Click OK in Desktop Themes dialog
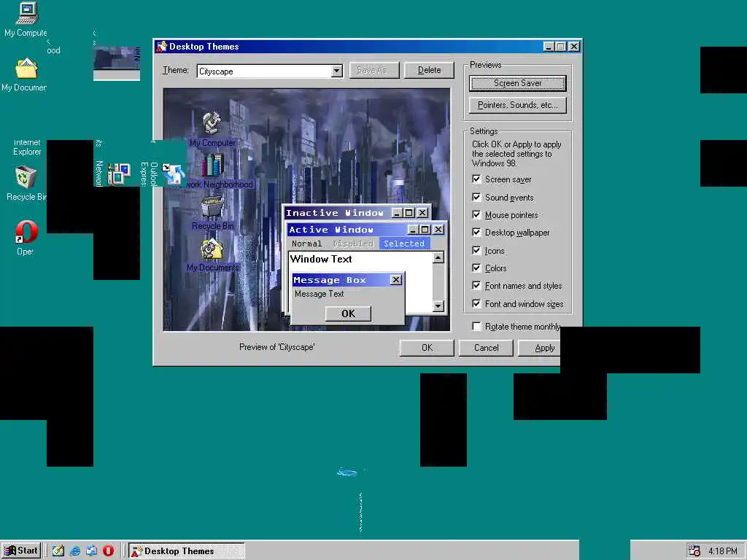The width and height of the screenshot is (747, 560). pos(427,348)
